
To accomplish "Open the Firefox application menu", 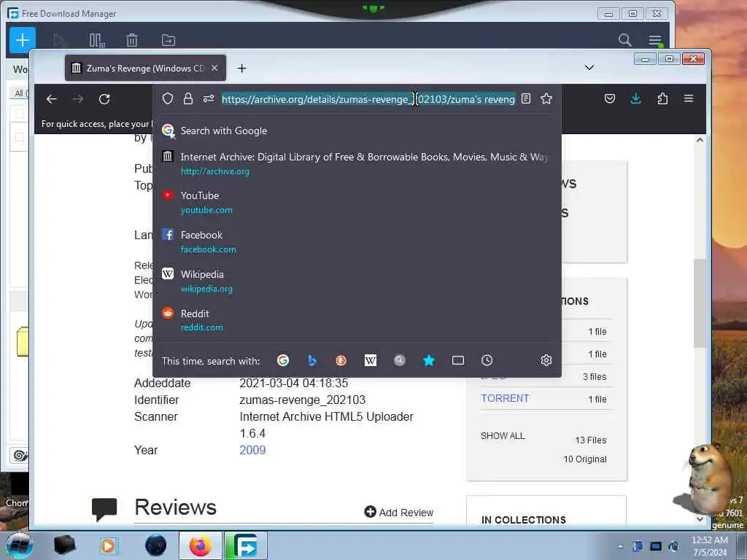I will click(689, 98).
